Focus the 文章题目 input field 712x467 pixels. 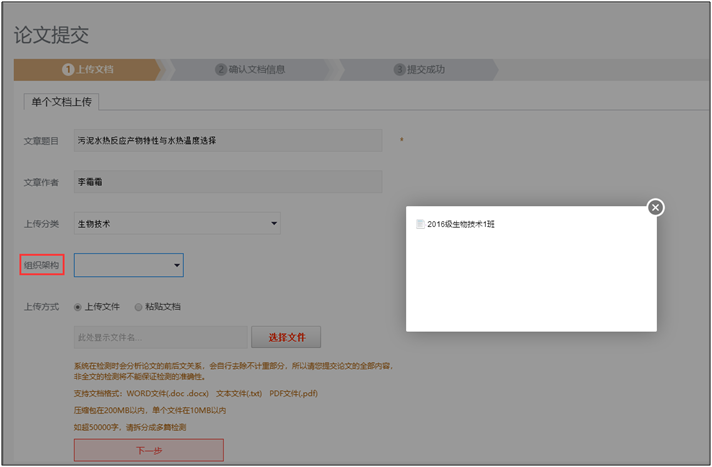(228, 140)
